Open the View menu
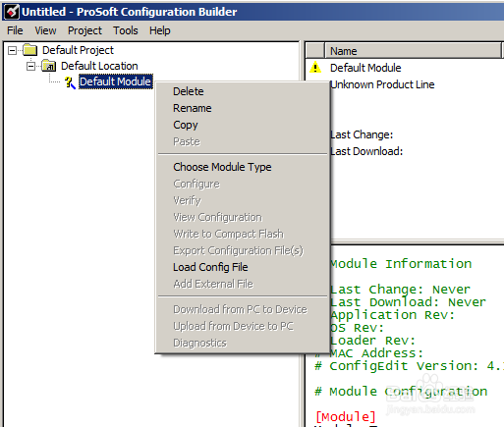Screen dimensions: 504x427 [x=45, y=30]
